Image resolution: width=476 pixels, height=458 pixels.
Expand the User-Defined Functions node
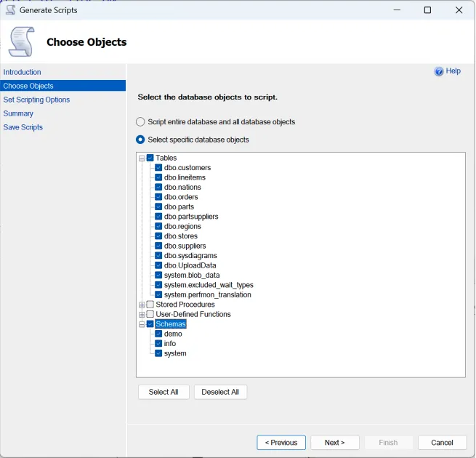tap(142, 315)
